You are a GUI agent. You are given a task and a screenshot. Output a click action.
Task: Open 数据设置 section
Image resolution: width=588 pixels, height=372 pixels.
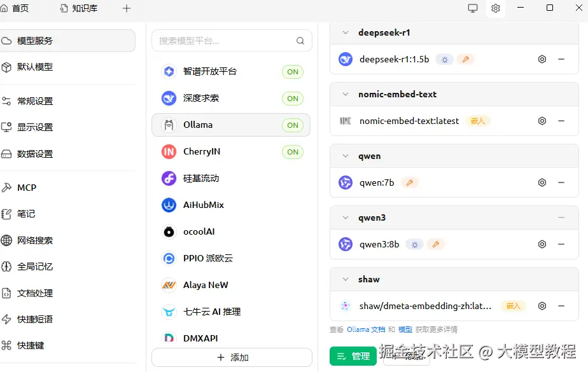(67, 154)
